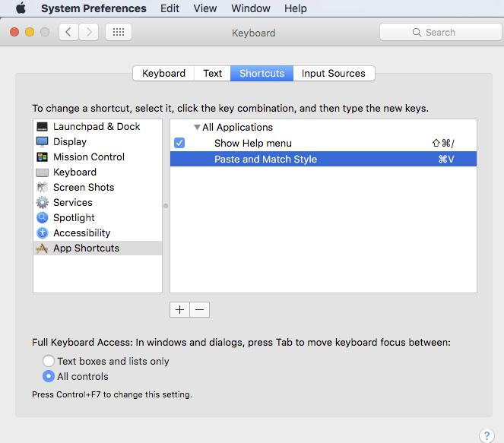
Task: Select the Keyboard category icon
Action: [42, 172]
